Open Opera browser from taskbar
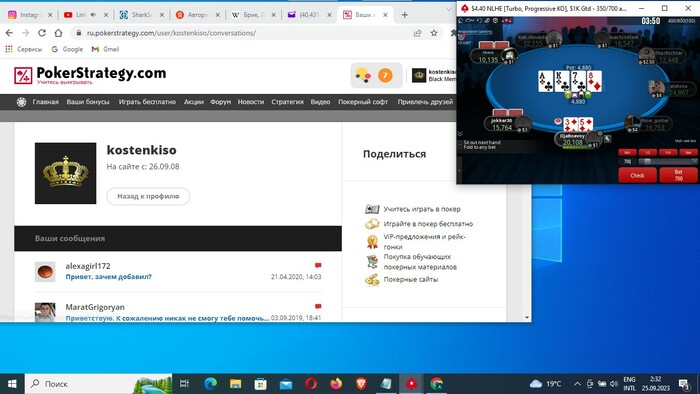The image size is (700, 394). (311, 384)
